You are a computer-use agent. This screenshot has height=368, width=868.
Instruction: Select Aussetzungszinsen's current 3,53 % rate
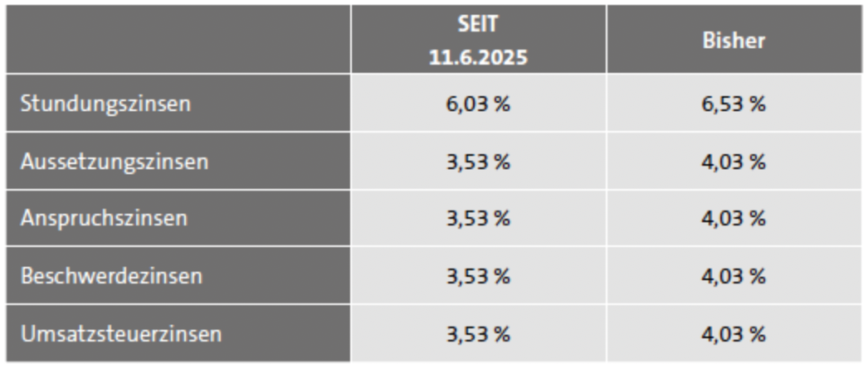478,162
